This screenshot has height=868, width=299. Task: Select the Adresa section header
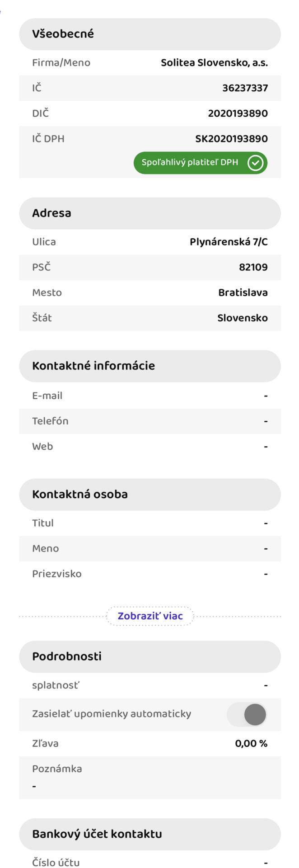tap(149, 213)
